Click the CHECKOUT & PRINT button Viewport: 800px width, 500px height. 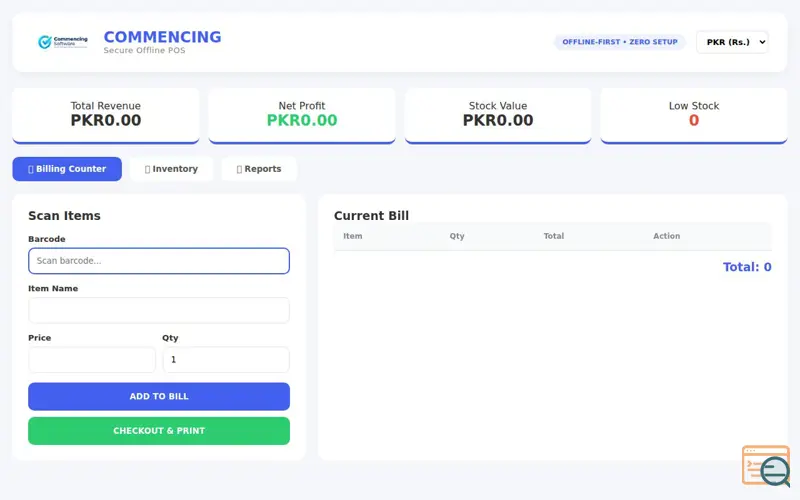point(159,431)
